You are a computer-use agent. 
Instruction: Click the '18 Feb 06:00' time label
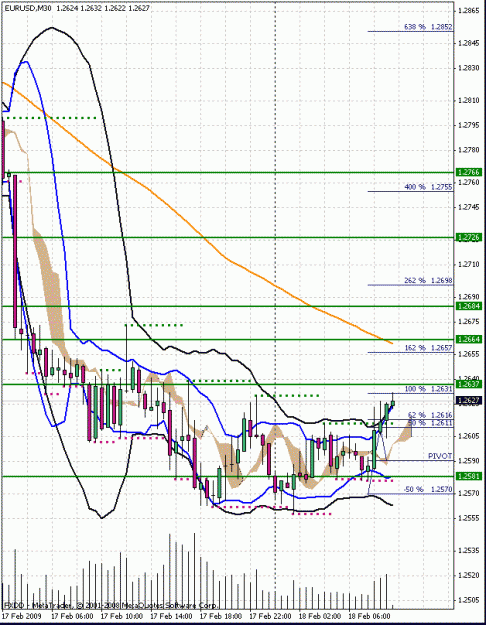point(369,616)
